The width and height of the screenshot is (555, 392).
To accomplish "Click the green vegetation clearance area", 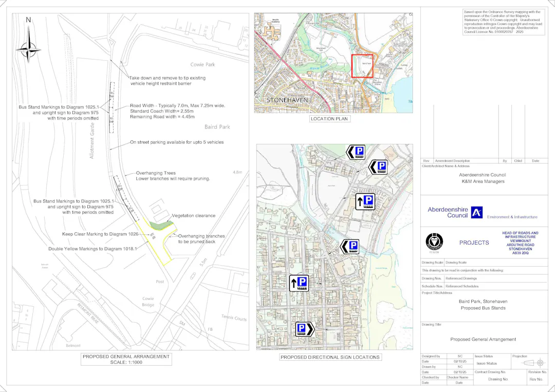I will [160, 224].
